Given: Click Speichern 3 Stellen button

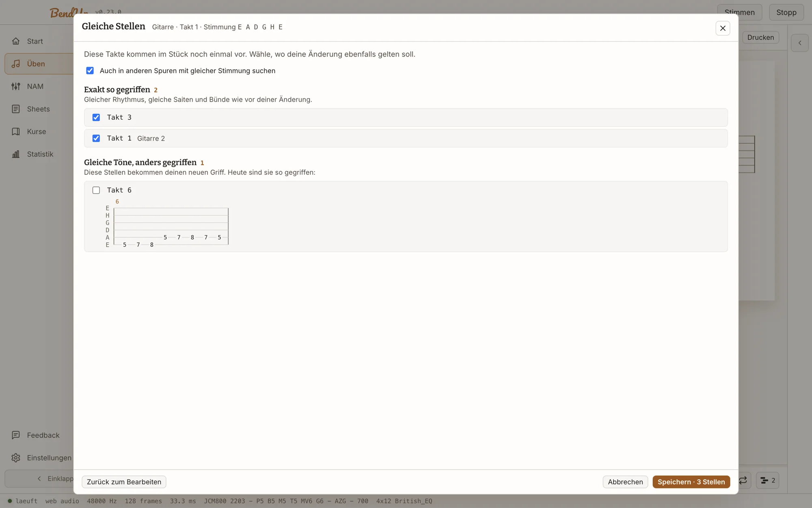Looking at the screenshot, I should pos(691,482).
